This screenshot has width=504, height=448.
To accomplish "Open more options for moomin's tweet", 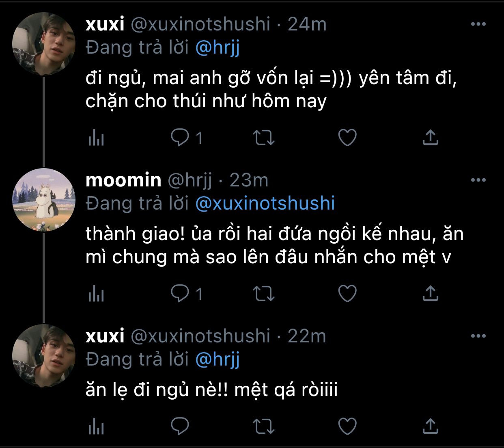I will pos(478,180).
